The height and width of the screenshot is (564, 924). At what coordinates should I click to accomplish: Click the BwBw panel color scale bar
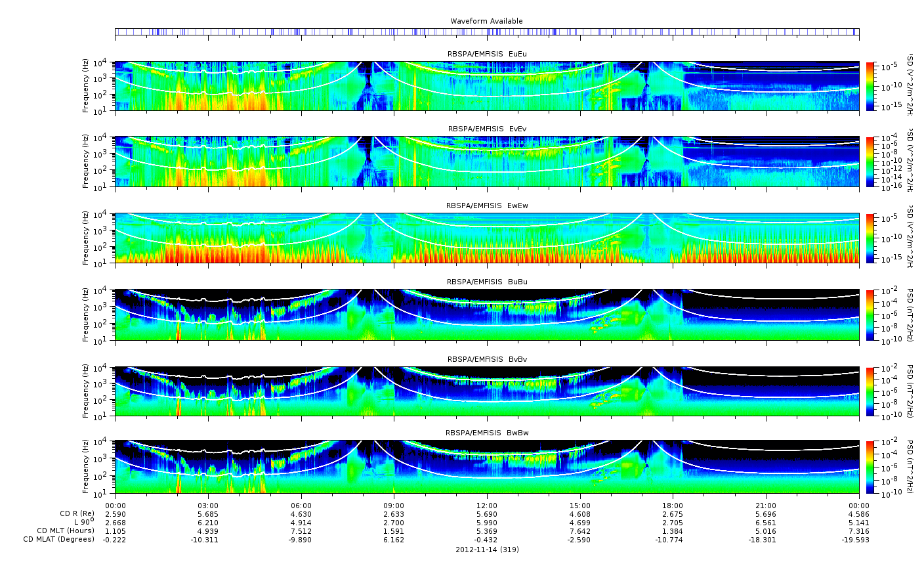(x=870, y=467)
